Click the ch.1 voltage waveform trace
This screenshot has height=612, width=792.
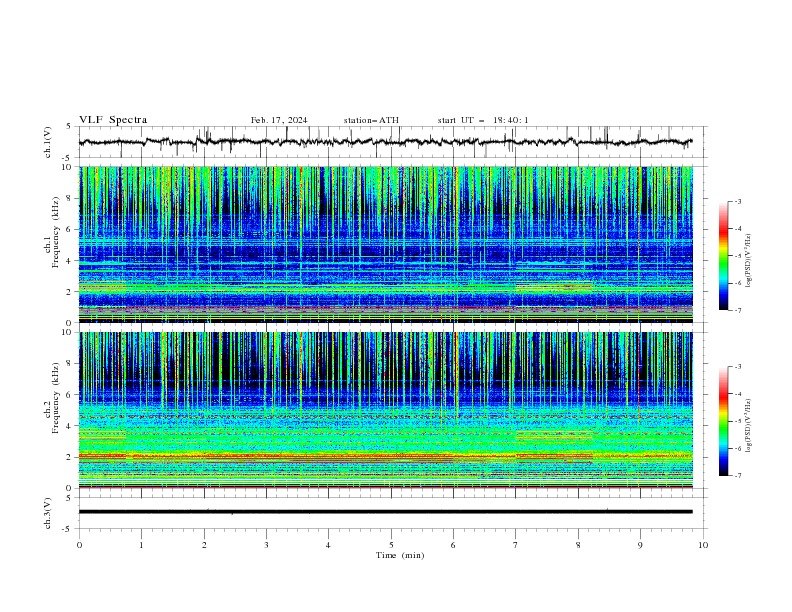(385, 142)
